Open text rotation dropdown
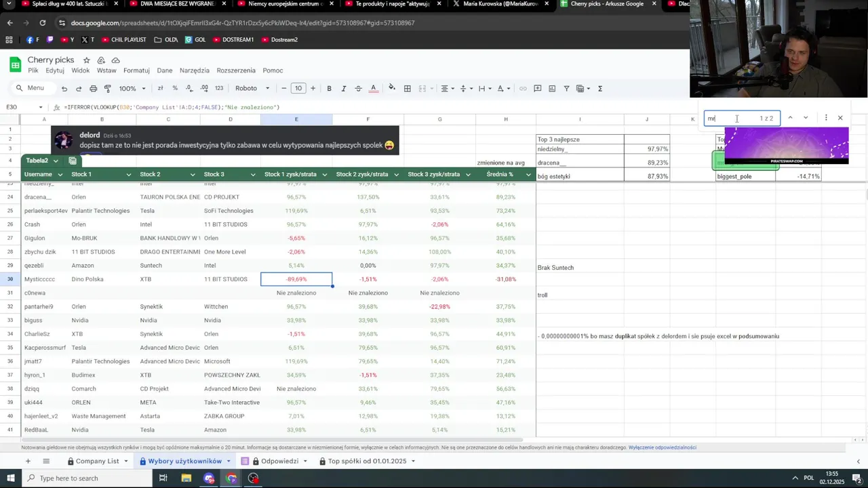Image resolution: width=868 pixels, height=488 pixels. 503,88
